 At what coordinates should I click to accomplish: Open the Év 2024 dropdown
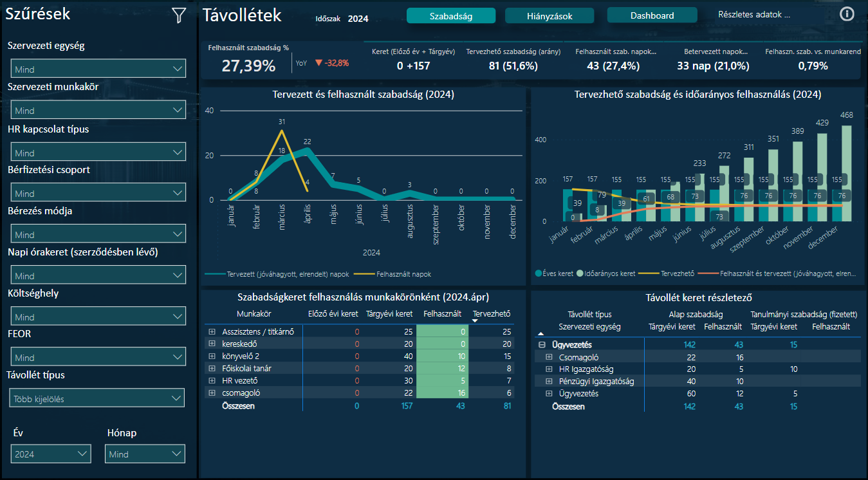click(x=51, y=454)
